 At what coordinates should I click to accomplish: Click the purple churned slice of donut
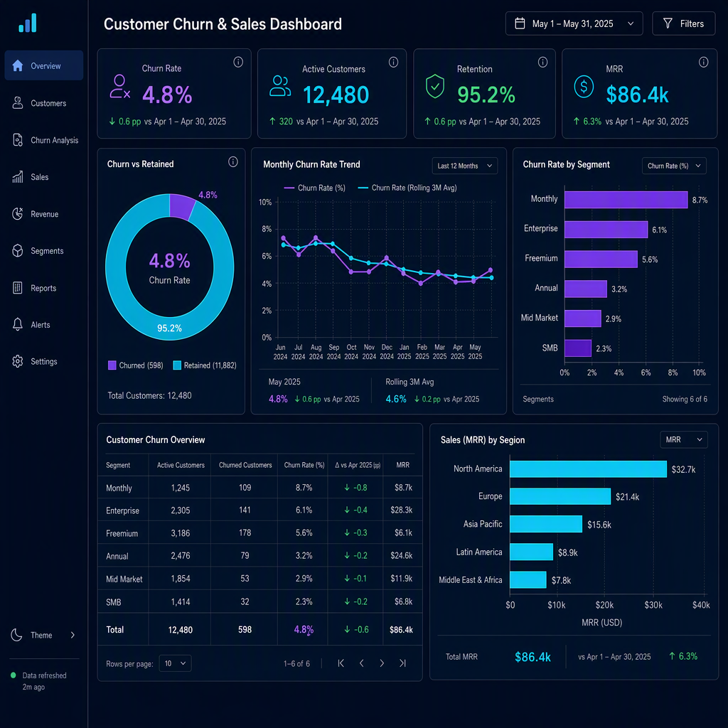[181, 207]
